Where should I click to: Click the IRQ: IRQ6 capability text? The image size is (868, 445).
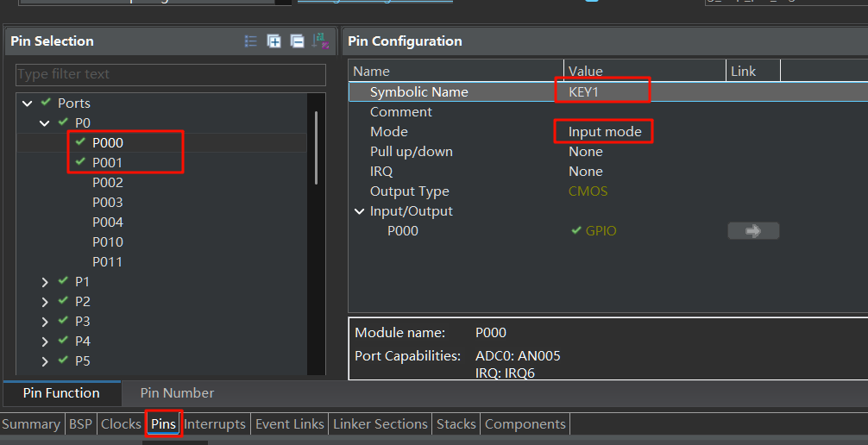pos(505,373)
